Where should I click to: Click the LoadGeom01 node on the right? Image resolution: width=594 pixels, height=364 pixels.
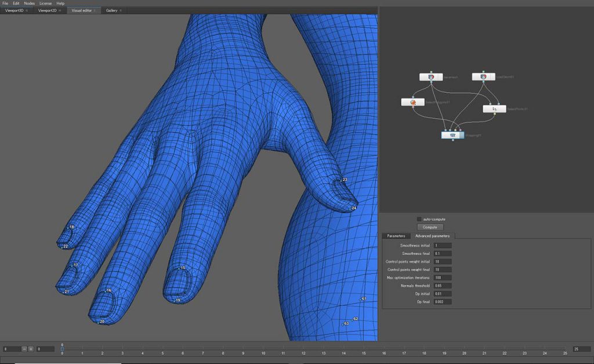pos(483,77)
